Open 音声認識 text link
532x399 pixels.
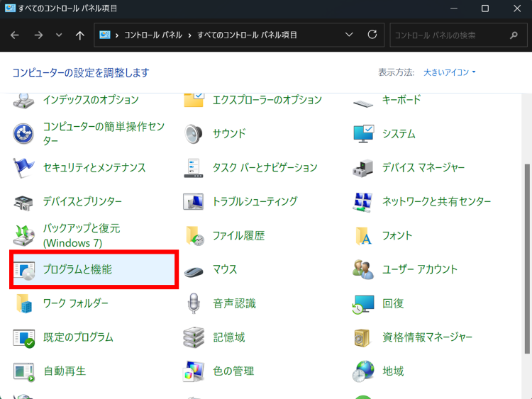click(234, 303)
